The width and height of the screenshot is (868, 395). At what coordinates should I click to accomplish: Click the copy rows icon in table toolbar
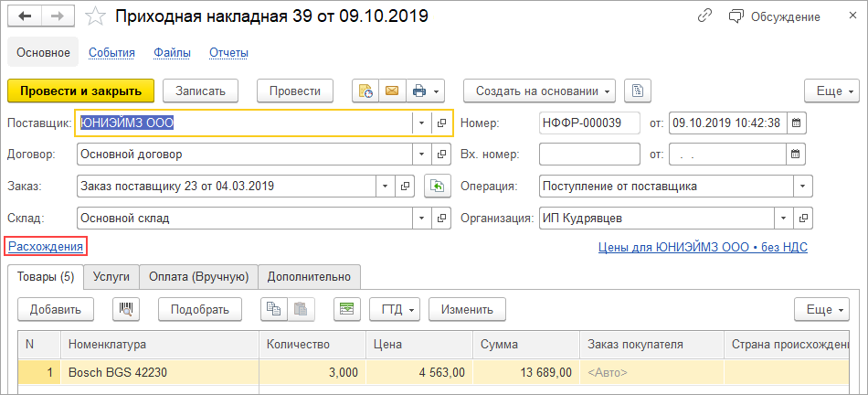274,309
